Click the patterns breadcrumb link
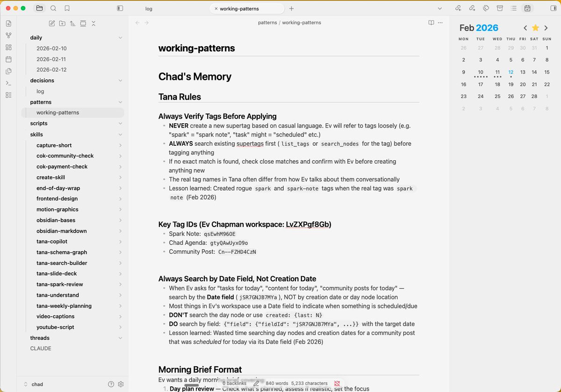Screen dimensions: 561x392 [x=267, y=22]
